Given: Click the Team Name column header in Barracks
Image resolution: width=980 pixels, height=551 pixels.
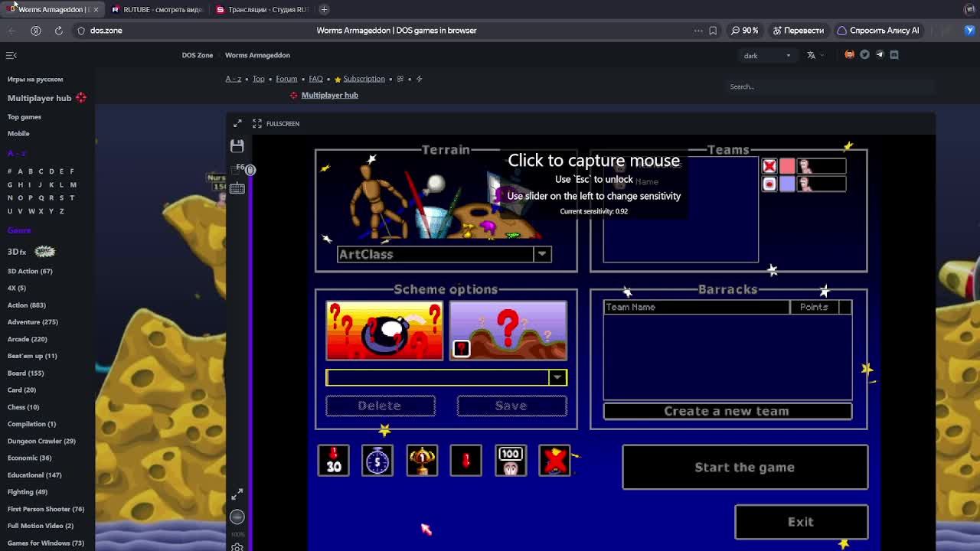Looking at the screenshot, I should pyautogui.click(x=697, y=307).
